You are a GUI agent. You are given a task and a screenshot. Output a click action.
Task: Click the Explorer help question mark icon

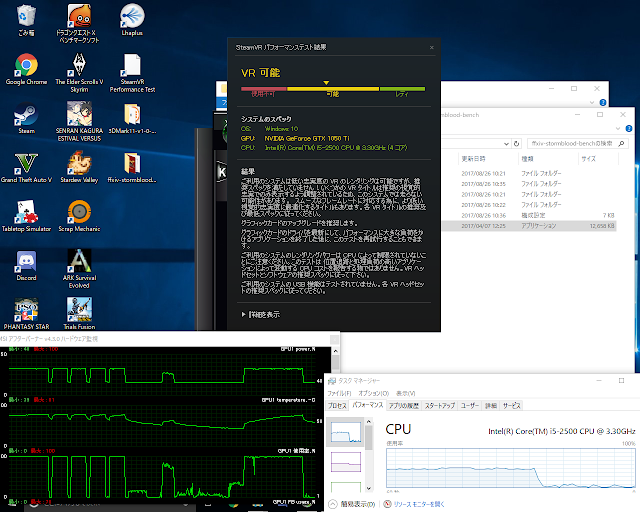[x=629, y=128]
